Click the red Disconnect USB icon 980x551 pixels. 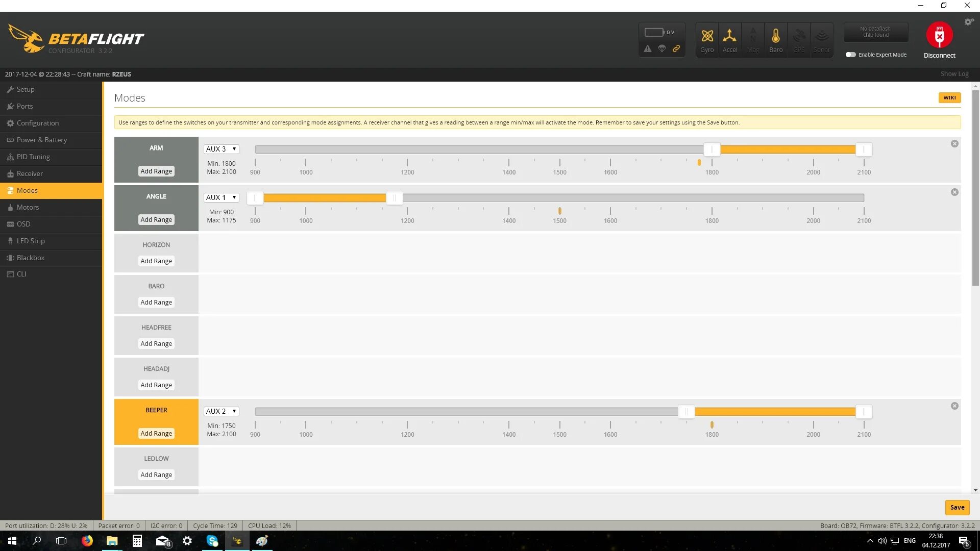pos(939,35)
